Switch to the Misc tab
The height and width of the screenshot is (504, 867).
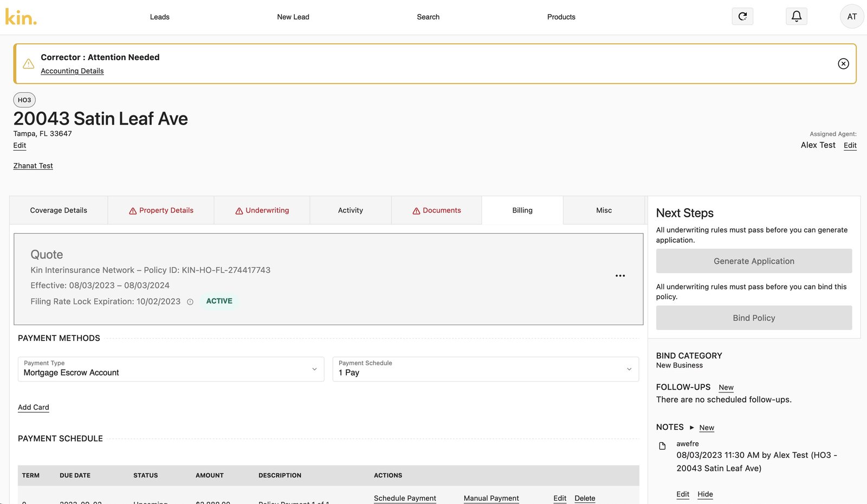click(x=604, y=210)
